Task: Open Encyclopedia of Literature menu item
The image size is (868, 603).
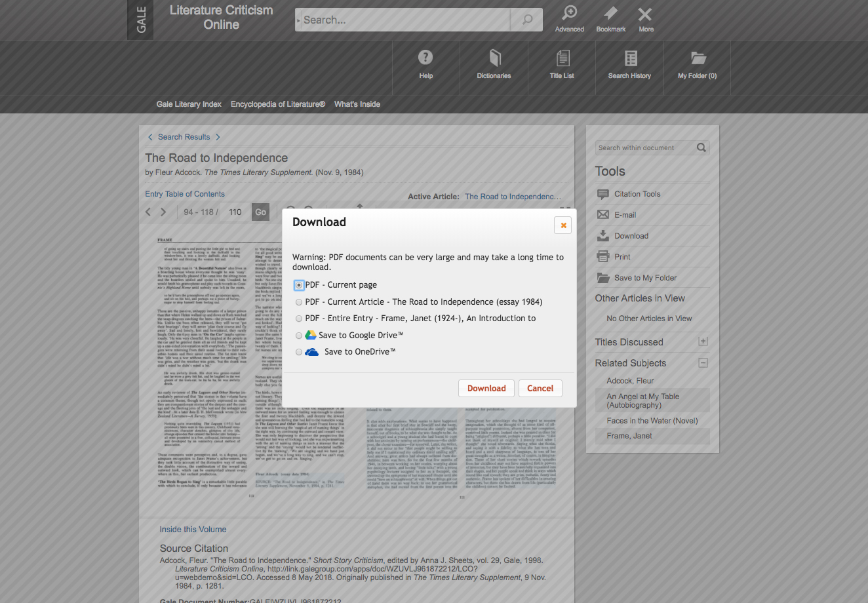Action: (x=278, y=104)
